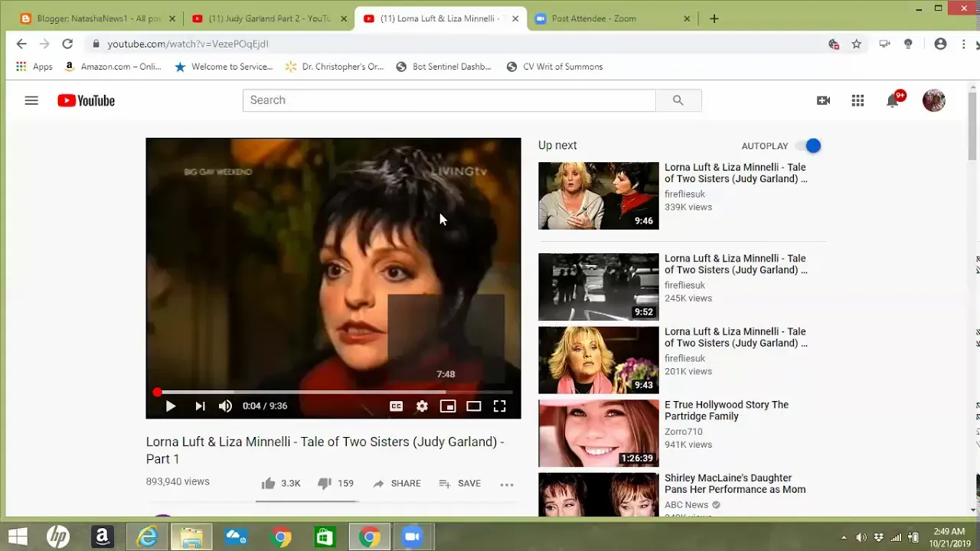Enter full screen video mode
The height and width of the screenshot is (551, 980).
(x=499, y=406)
